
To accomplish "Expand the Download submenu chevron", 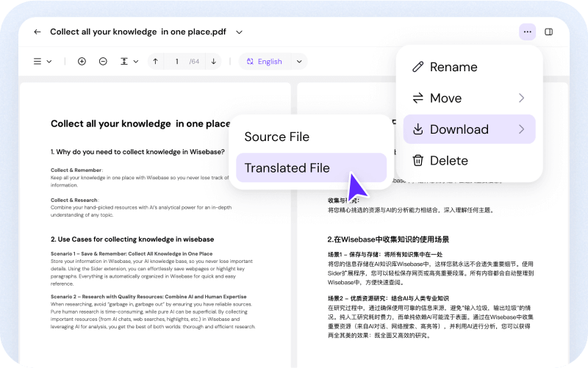I will tap(521, 129).
